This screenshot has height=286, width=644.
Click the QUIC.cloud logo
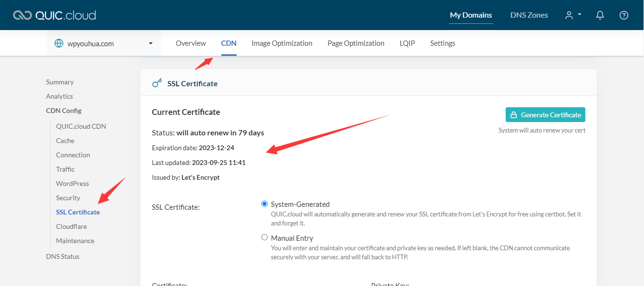[x=54, y=15]
